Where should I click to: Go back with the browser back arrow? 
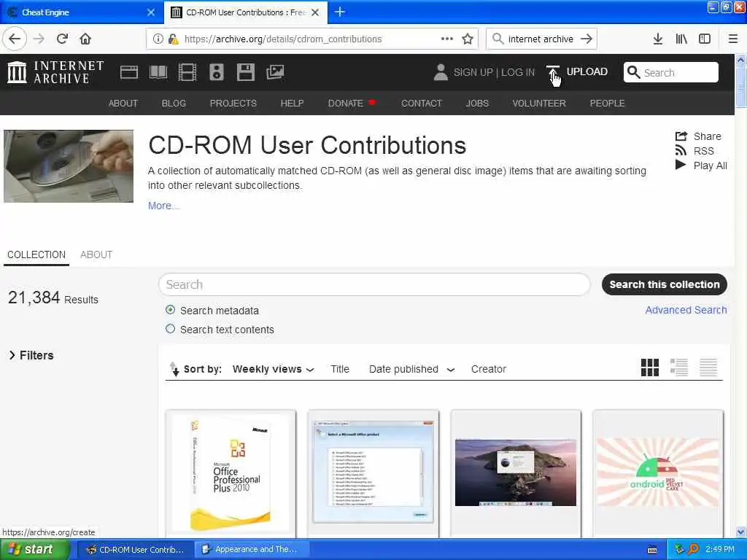pyautogui.click(x=15, y=39)
